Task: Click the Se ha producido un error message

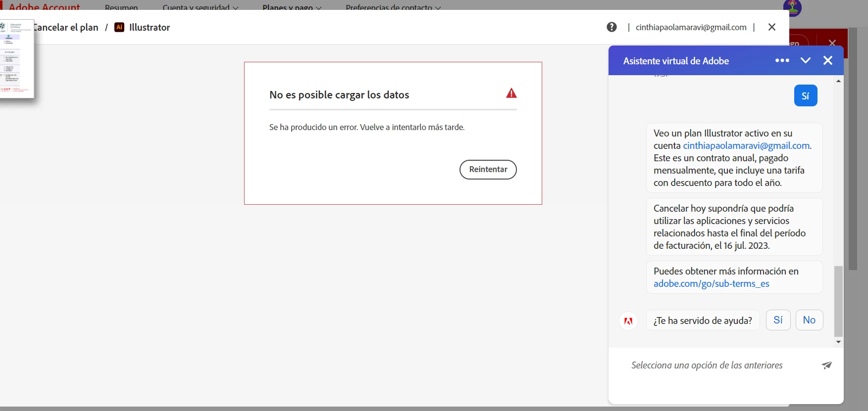Action: [367, 127]
